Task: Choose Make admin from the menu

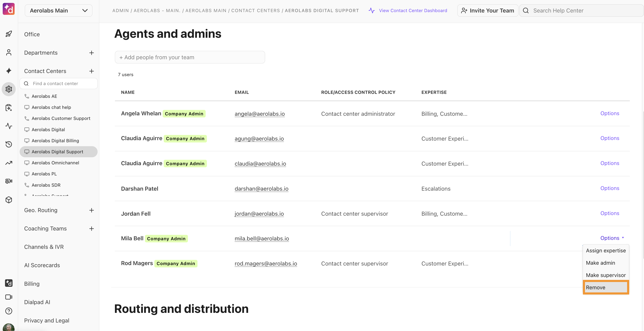Action: (606, 263)
